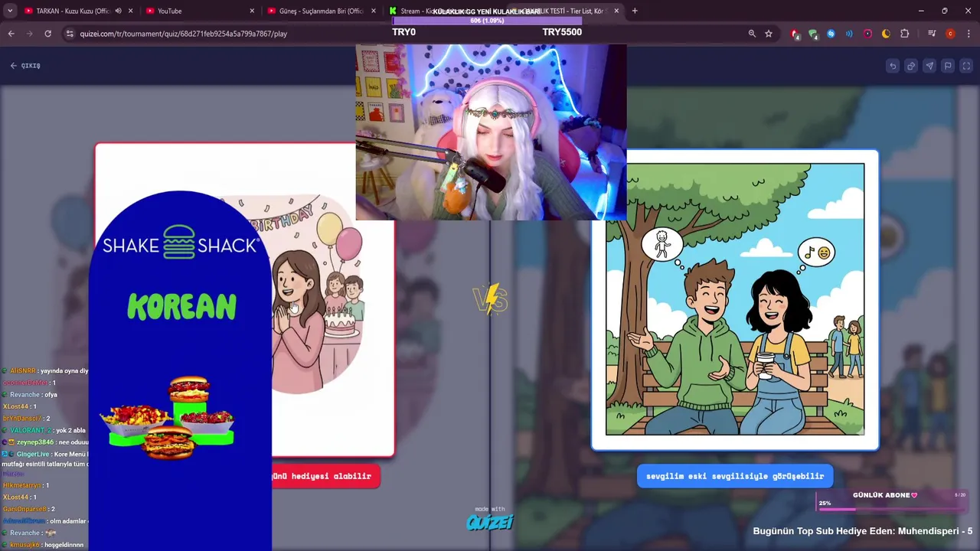Open the Chrome profile avatar
The width and height of the screenshot is (980, 551).
950,34
